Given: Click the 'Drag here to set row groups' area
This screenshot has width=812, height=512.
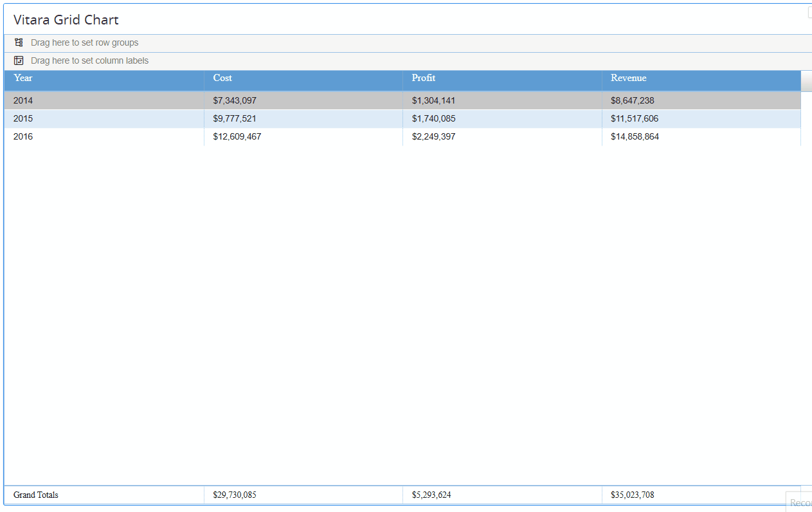Looking at the screenshot, I should coord(84,42).
